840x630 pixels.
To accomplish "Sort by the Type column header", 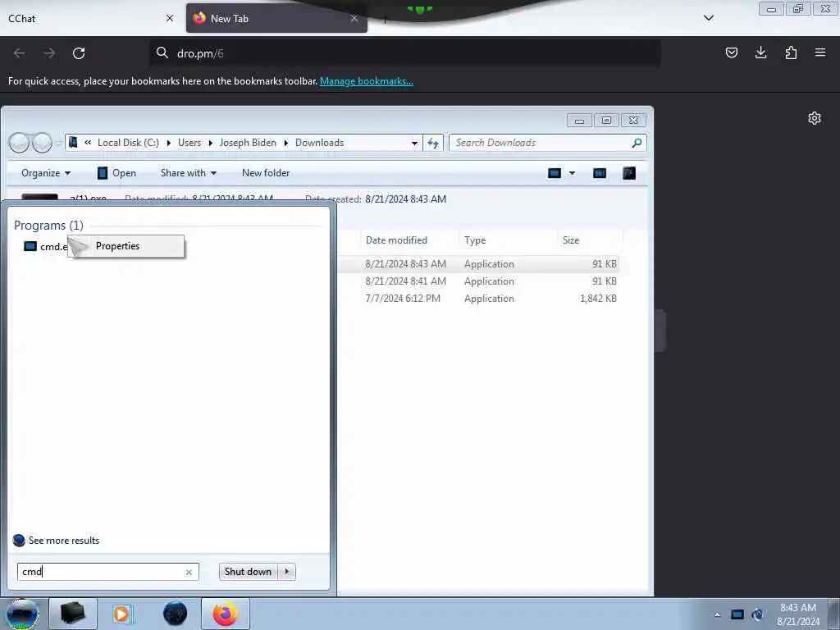I will [x=475, y=240].
